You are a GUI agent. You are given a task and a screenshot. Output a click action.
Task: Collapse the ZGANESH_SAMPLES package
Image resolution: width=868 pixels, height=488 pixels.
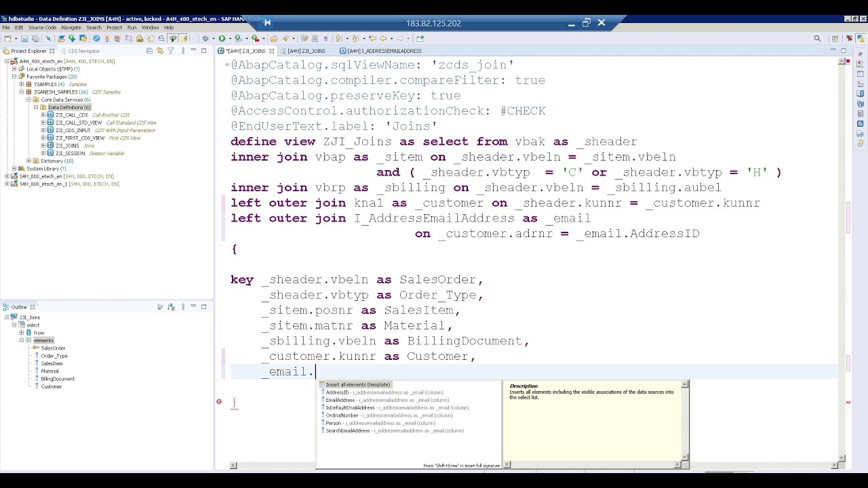pyautogui.click(x=21, y=91)
